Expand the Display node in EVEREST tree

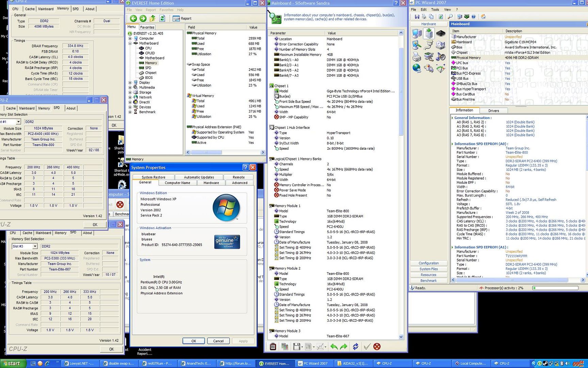point(130,82)
